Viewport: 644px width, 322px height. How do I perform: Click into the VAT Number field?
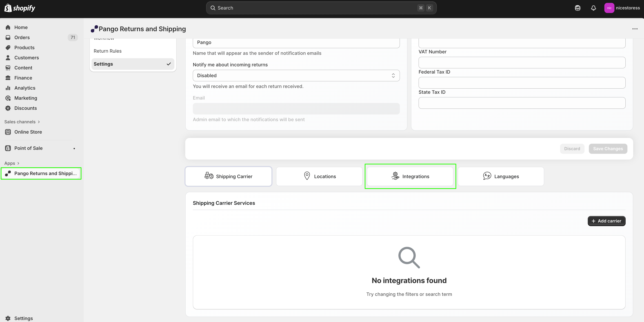click(522, 63)
